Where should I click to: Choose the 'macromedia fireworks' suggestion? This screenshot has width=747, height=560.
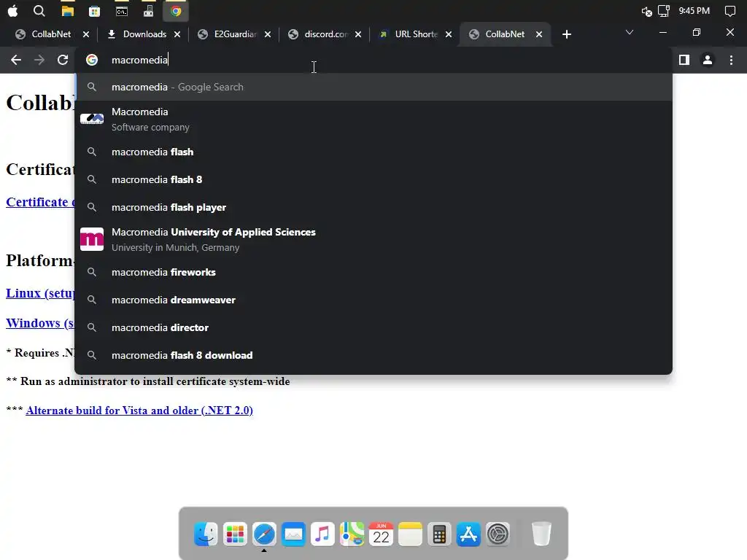(373, 273)
